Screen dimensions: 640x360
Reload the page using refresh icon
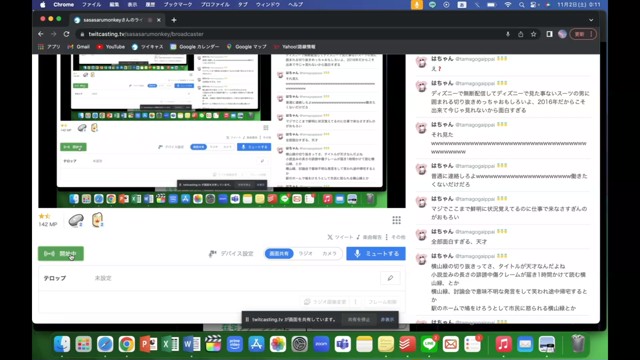(x=67, y=34)
